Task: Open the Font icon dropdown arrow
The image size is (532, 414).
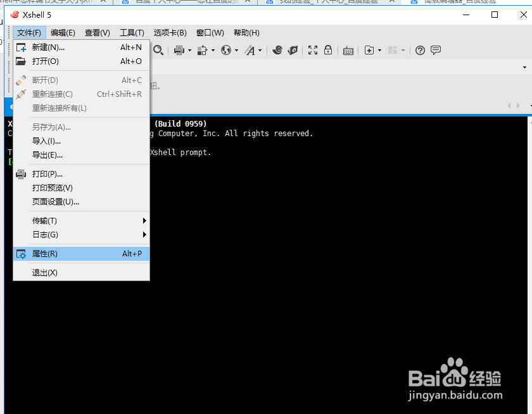Action: click(260, 51)
